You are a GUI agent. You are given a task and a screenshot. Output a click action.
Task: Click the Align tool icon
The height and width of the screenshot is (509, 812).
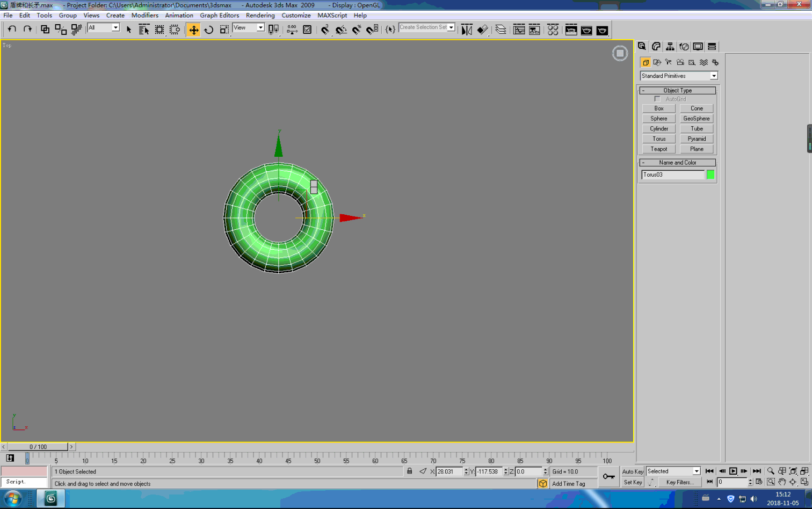point(482,30)
